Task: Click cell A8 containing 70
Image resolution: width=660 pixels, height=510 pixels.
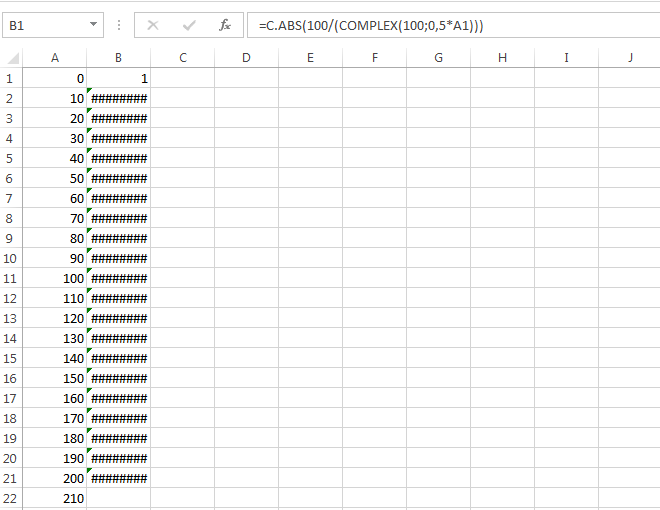Action: [55, 218]
